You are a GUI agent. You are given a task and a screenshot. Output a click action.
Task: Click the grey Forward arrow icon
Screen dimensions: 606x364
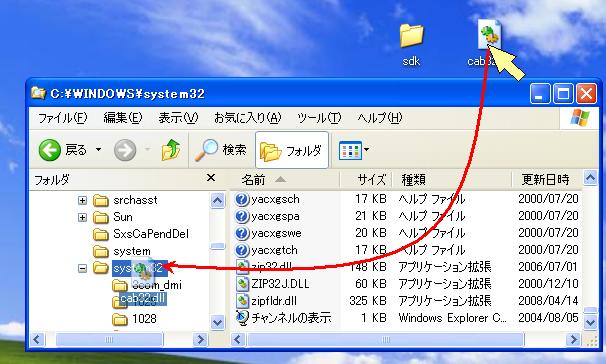[x=125, y=150]
